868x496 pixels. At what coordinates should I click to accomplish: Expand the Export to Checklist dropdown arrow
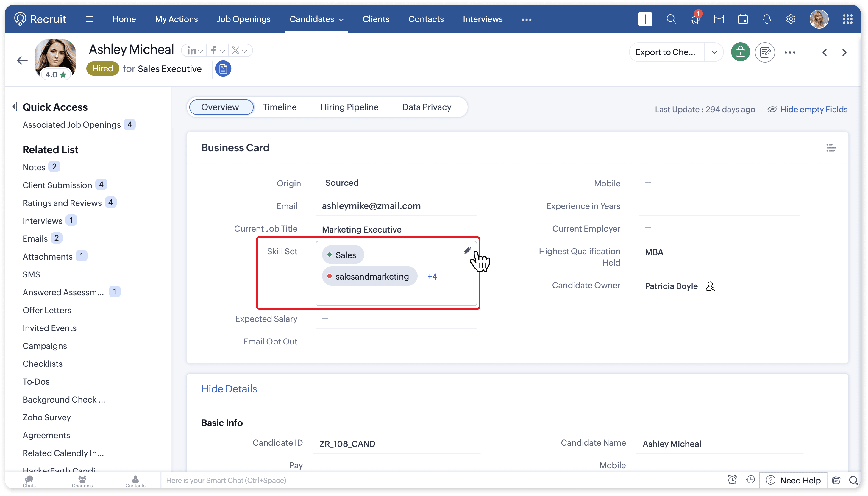click(x=714, y=52)
